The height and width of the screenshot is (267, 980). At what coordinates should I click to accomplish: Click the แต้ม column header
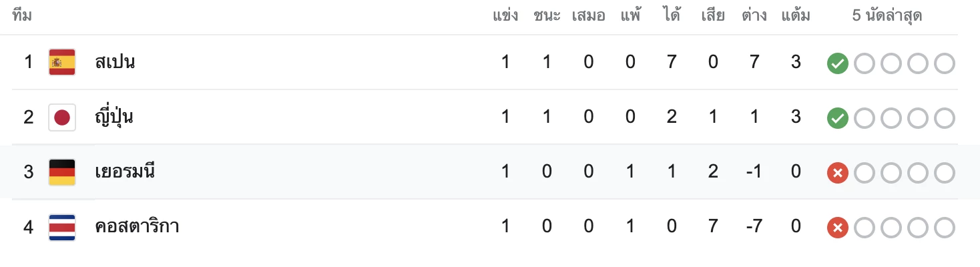(x=796, y=15)
